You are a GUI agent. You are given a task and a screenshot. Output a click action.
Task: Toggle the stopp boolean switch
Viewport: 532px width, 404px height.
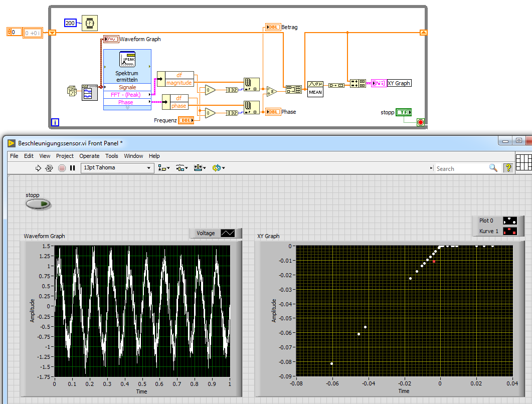39,204
